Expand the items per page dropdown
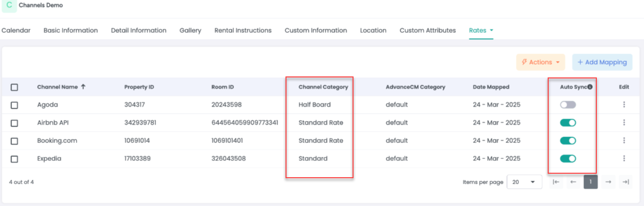Image resolution: width=644 pixels, height=206 pixels. (x=524, y=182)
